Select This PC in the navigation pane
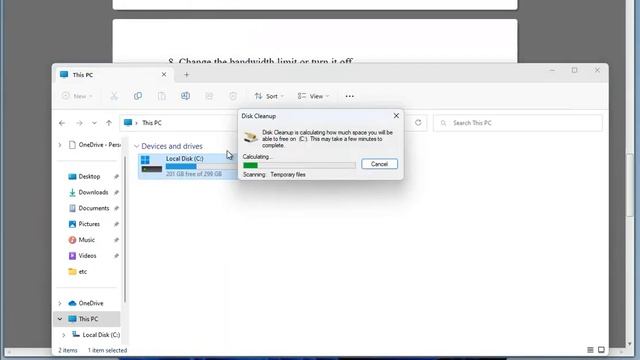 click(x=88, y=319)
